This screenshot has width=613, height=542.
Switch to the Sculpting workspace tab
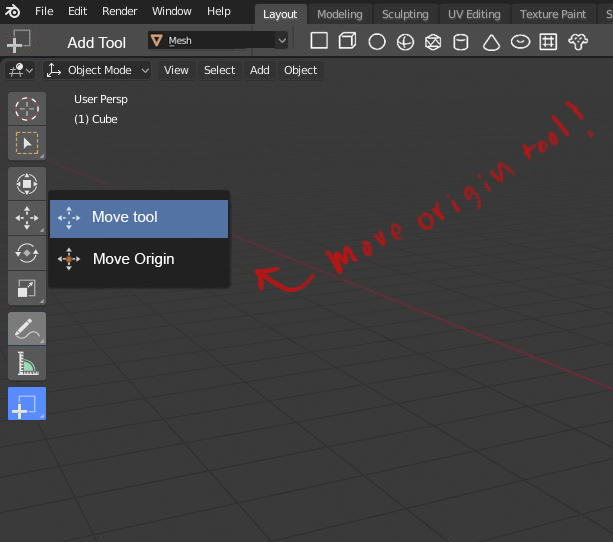point(405,14)
